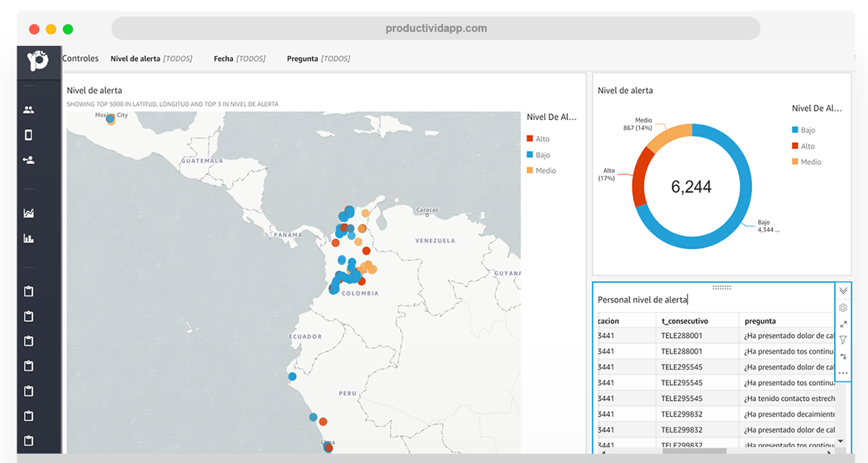
Task: Maximize the table with expand arrows icon
Action: [x=843, y=324]
